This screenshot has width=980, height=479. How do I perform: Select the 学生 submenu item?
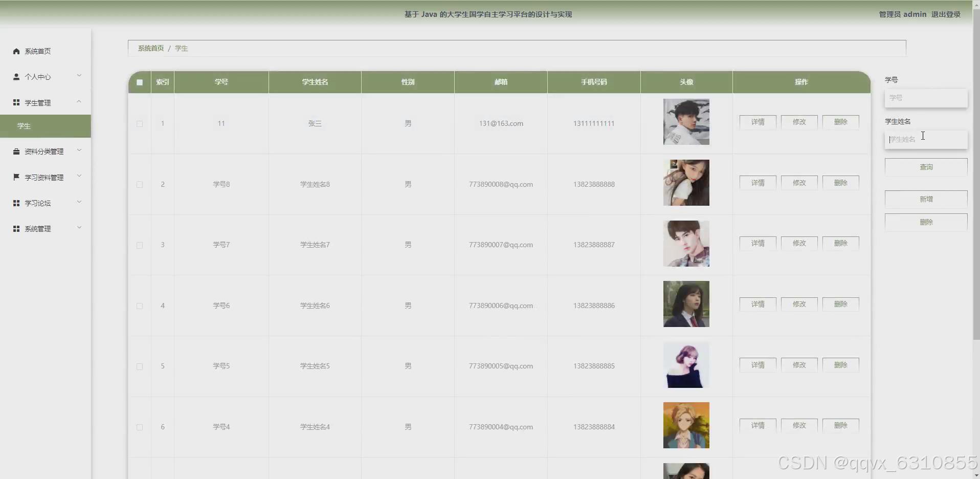(x=46, y=126)
